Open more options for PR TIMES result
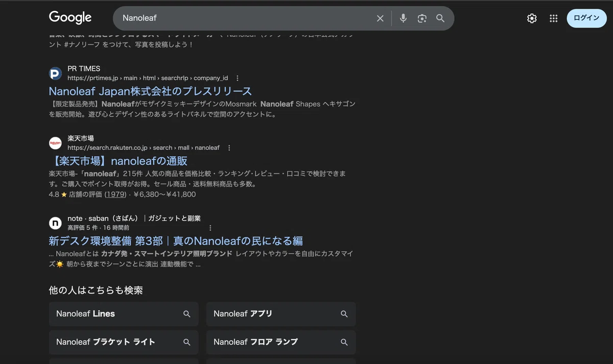The height and width of the screenshot is (364, 613). (237, 78)
